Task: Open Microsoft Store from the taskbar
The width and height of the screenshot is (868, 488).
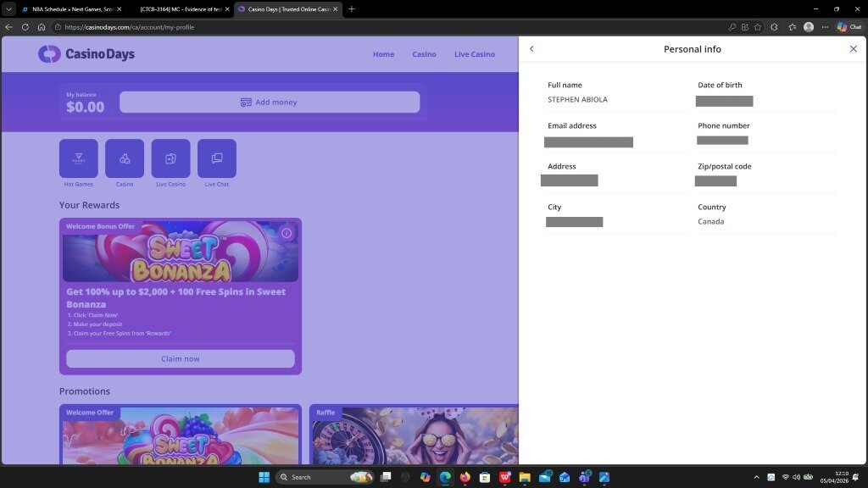Action: click(485, 477)
